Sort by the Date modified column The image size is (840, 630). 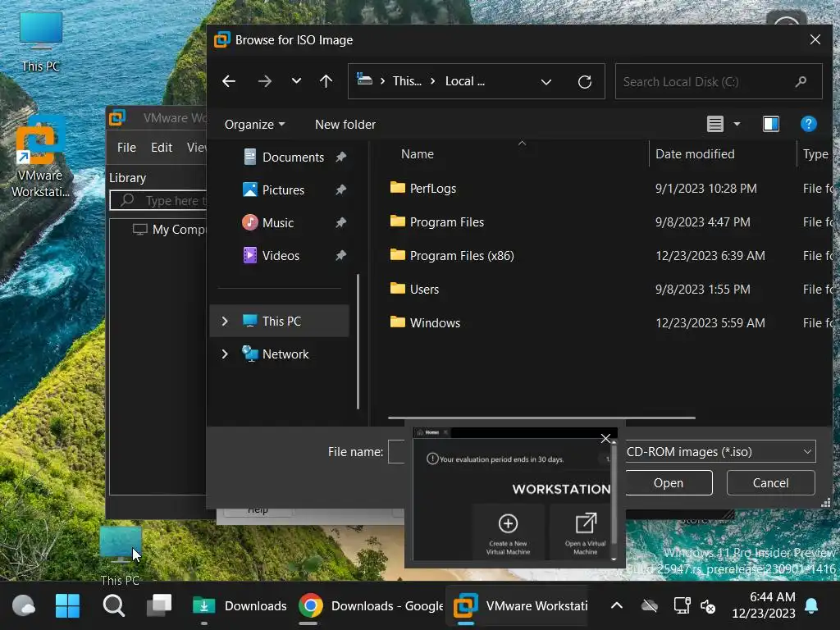pos(695,154)
